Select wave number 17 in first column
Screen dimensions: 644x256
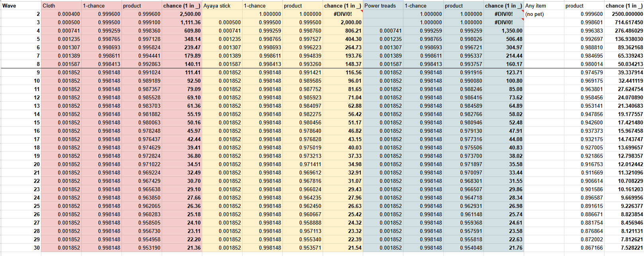(x=21, y=139)
